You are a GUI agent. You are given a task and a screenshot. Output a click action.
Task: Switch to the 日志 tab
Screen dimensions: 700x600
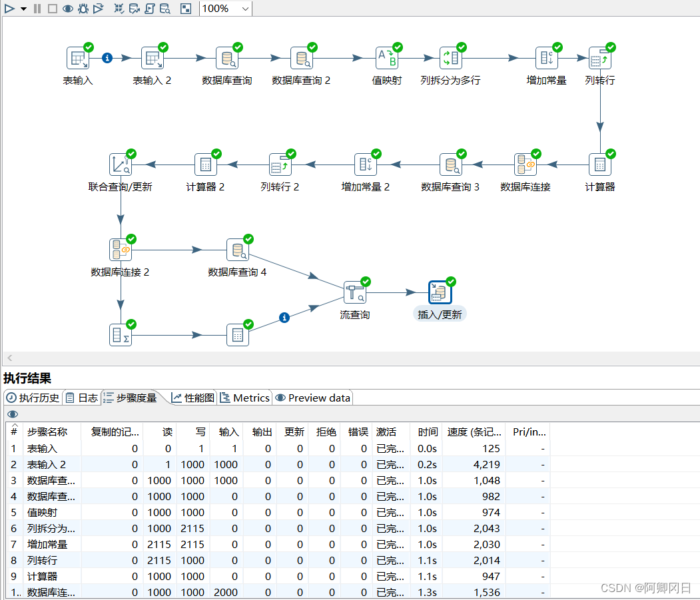[81, 398]
